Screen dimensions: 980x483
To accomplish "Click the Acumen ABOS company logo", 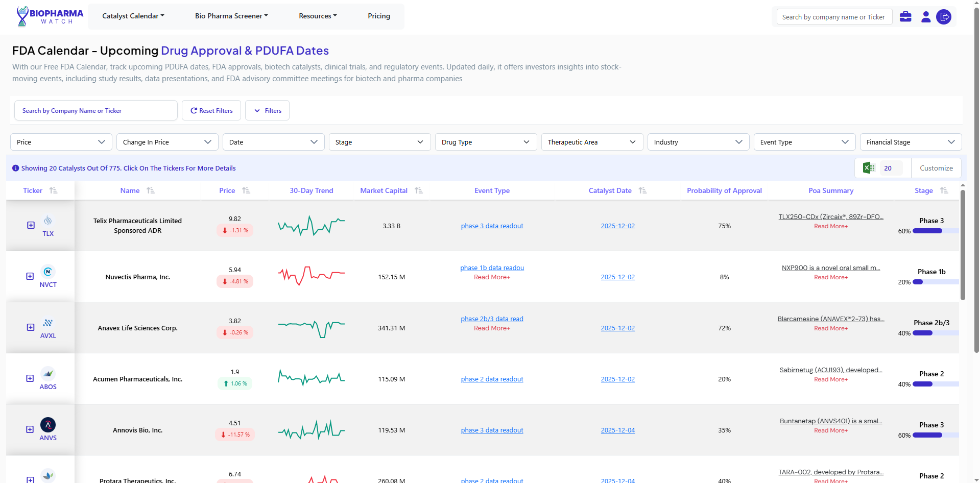I will [x=48, y=374].
